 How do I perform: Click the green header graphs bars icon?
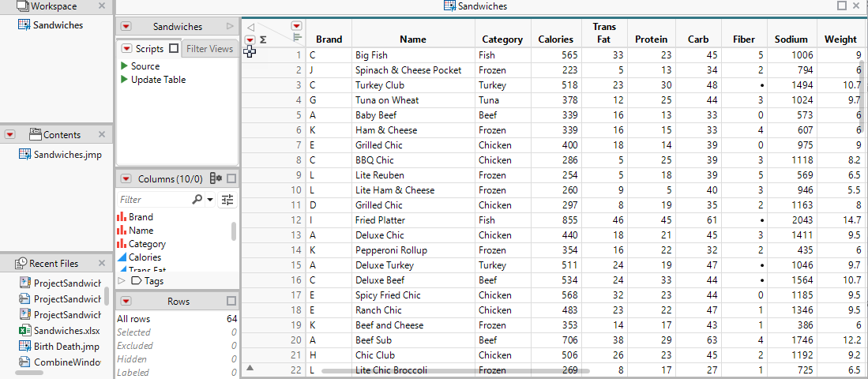point(297,38)
